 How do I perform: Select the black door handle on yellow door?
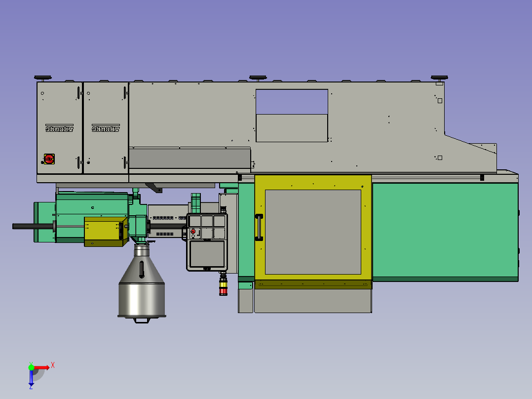[x=259, y=228]
